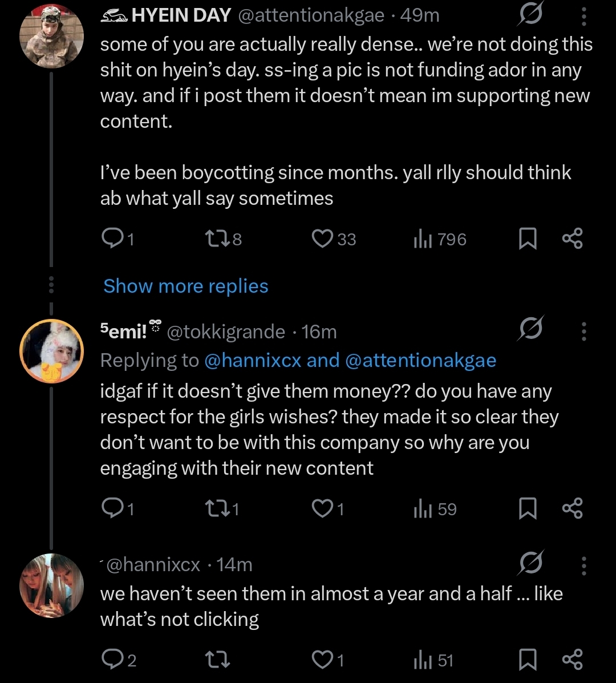Open tokkigrande profile avatar
The width and height of the screenshot is (616, 683).
click(51, 351)
